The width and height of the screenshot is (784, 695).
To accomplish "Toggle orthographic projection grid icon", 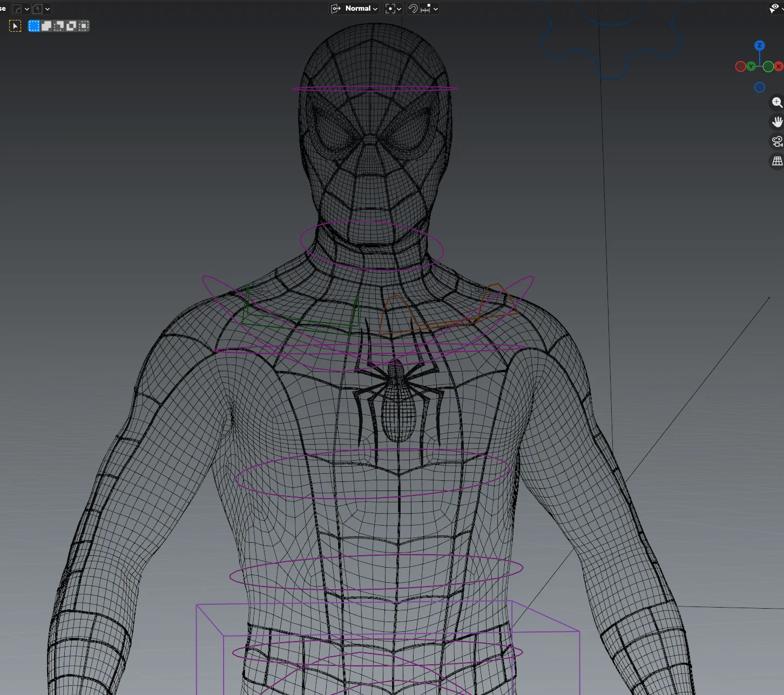I will pyautogui.click(x=778, y=161).
